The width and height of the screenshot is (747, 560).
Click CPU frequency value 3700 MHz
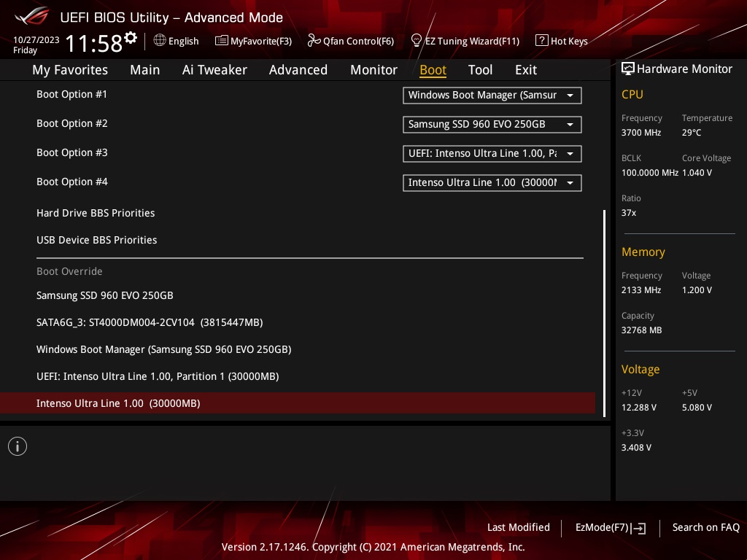point(641,133)
